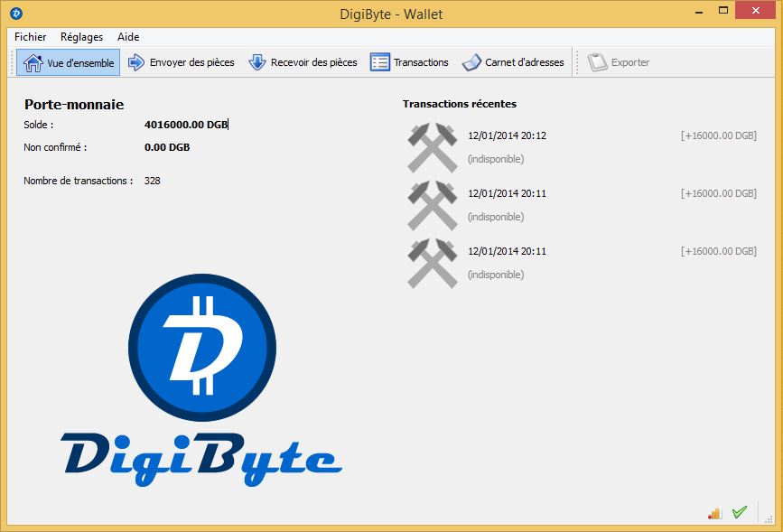
Task: Open Carnet d'adresses page
Action: (513, 62)
